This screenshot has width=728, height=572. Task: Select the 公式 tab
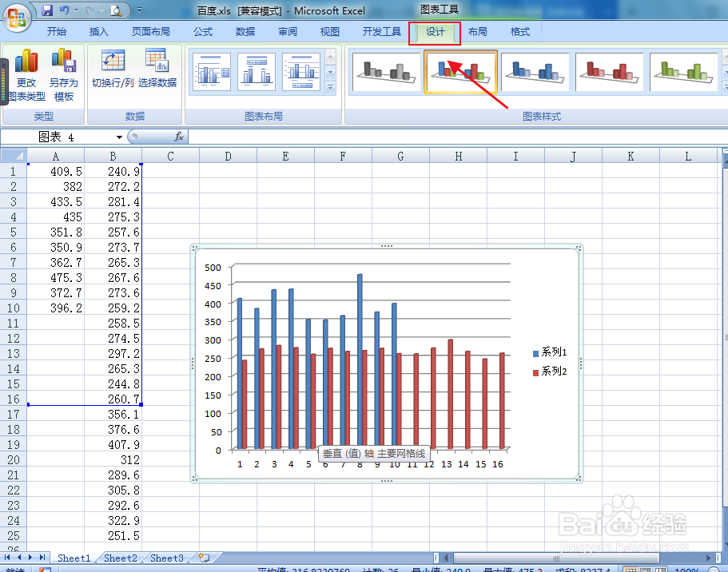(203, 32)
